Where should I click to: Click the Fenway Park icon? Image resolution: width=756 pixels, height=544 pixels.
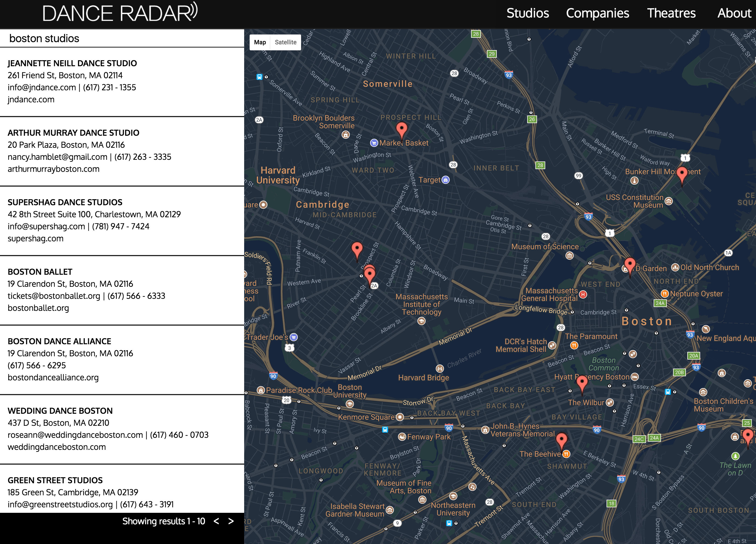pyautogui.click(x=402, y=437)
